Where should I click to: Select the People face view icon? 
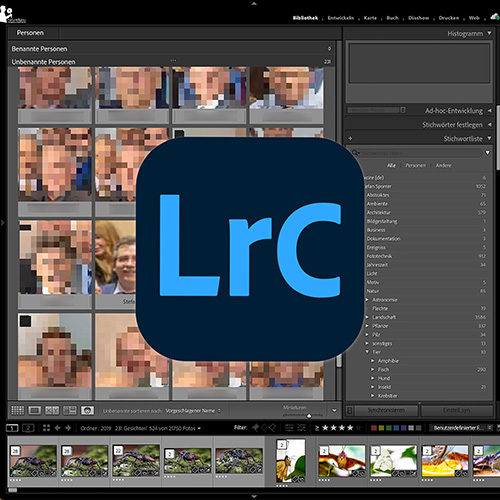(x=87, y=410)
